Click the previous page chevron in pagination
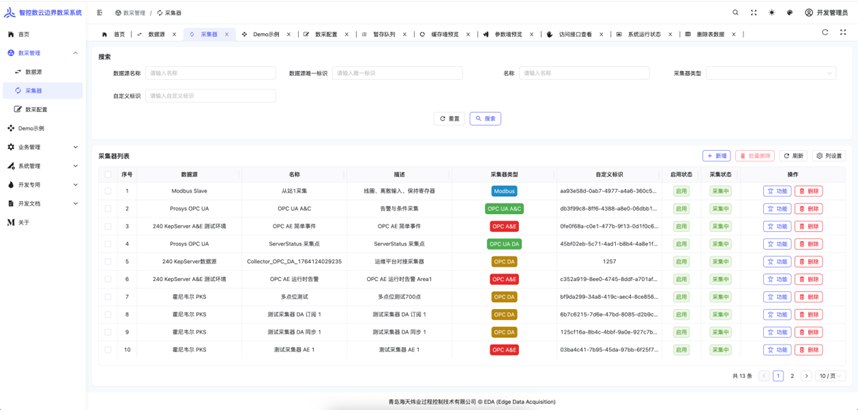 click(x=764, y=376)
